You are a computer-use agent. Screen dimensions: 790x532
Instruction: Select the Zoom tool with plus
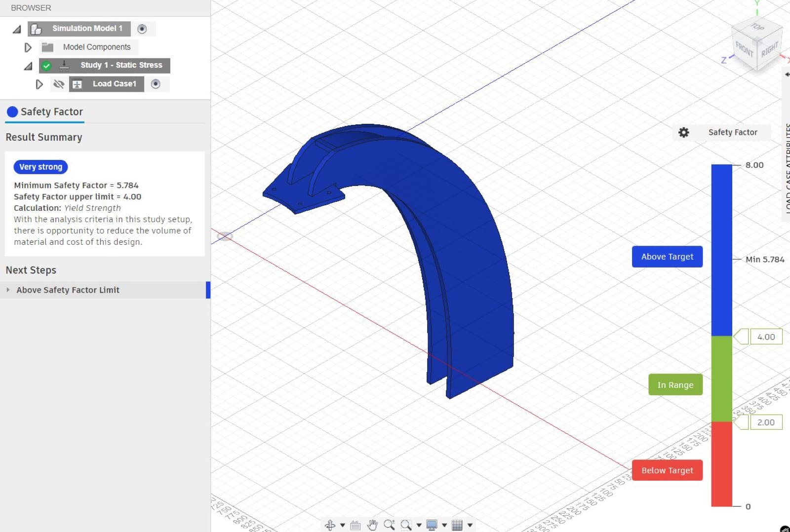(x=389, y=525)
